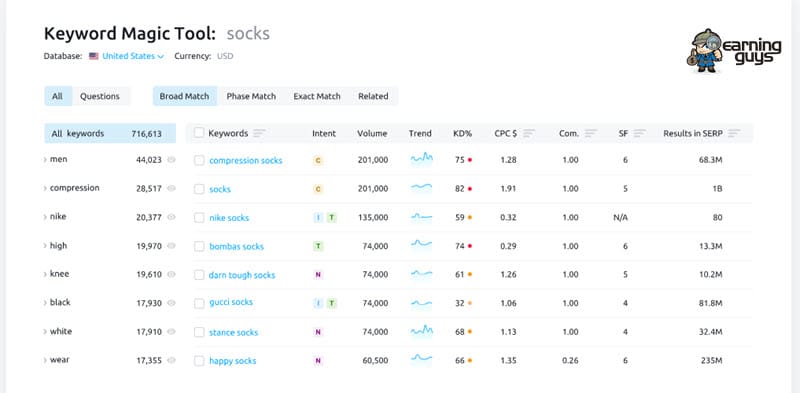This screenshot has height=393, width=800.
Task: Check the gucci socks row checkbox
Action: 199,304
